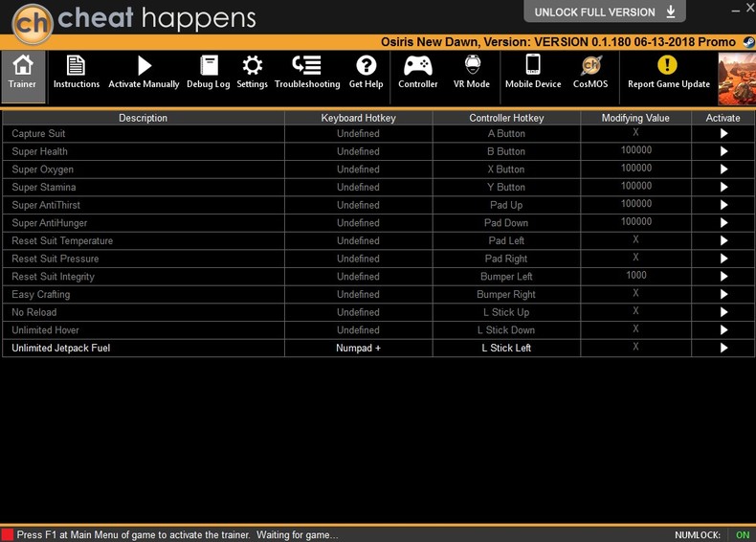
Task: Minimize the trainer window
Action: [735, 11]
